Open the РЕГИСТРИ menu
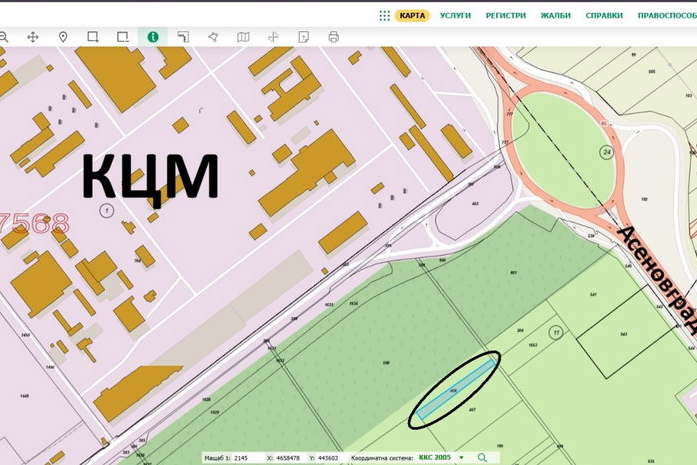This screenshot has width=697, height=465. click(505, 16)
